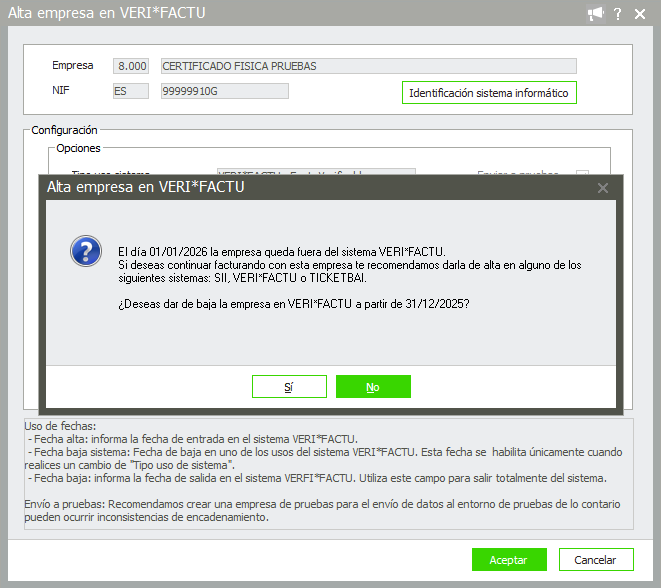Click the Aceptar button
Image resolution: width=661 pixels, height=588 pixels.
pyautogui.click(x=508, y=560)
